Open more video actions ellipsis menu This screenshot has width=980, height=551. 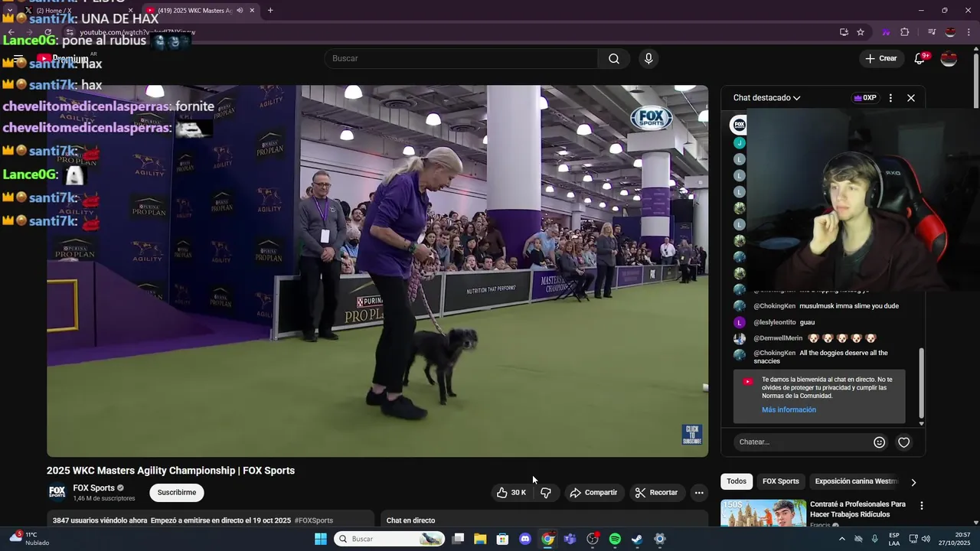click(699, 493)
